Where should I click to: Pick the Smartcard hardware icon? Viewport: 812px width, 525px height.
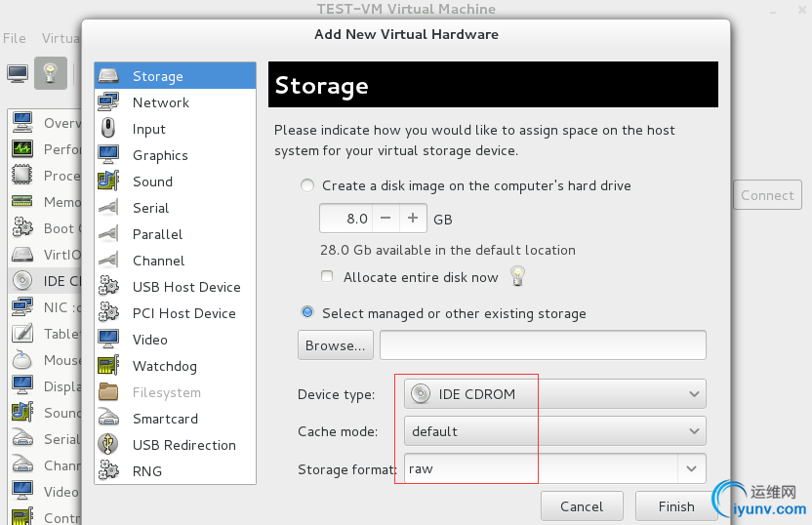[108, 419]
